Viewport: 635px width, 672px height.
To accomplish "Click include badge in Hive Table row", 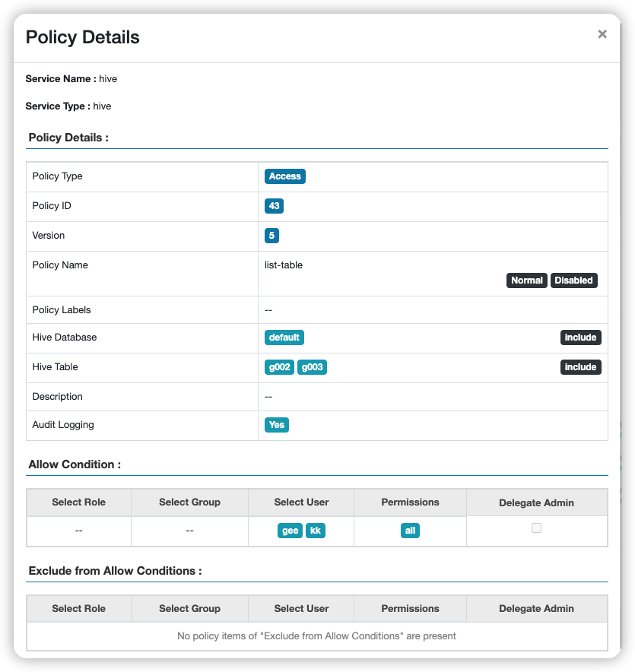I will click(x=580, y=367).
